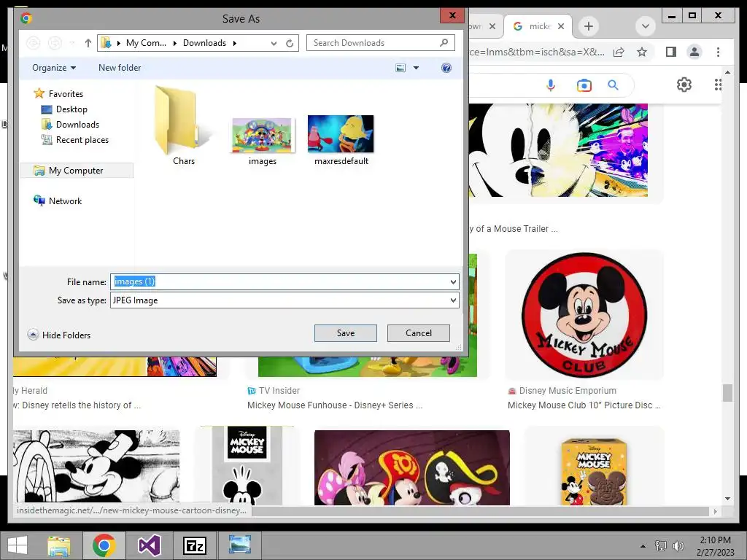Click the Save button
Viewport: 747px width, 560px height.
345,332
